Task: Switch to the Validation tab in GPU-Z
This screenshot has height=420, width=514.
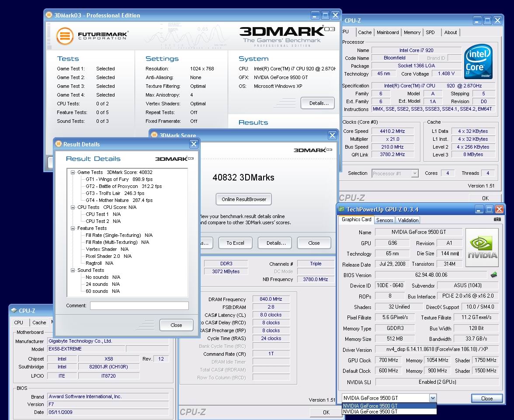Action: click(x=408, y=220)
